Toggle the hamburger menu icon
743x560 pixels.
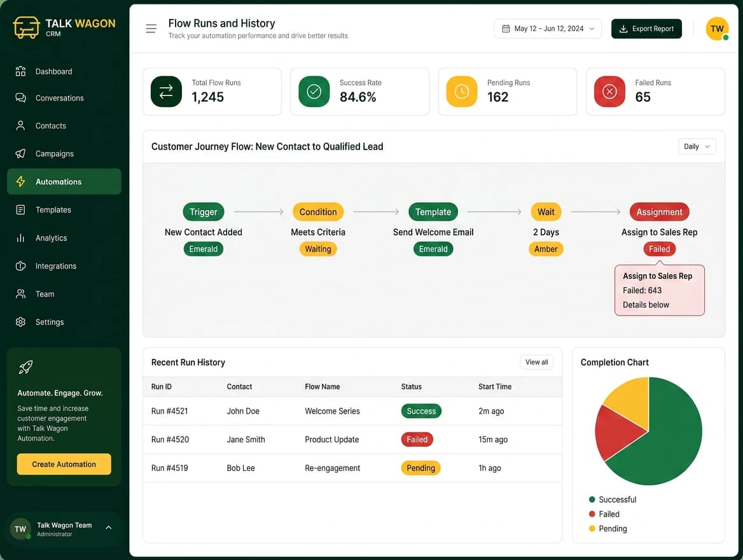[151, 29]
